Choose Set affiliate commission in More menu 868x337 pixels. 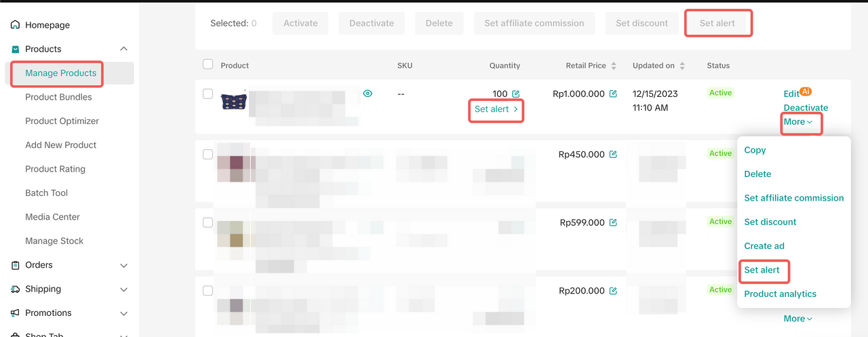pyautogui.click(x=794, y=198)
